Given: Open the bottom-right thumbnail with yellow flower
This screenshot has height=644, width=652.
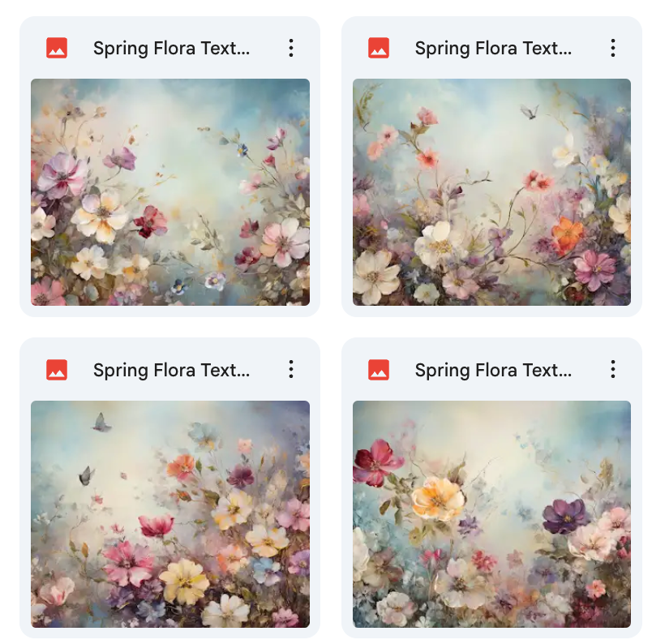Looking at the screenshot, I should (x=491, y=514).
